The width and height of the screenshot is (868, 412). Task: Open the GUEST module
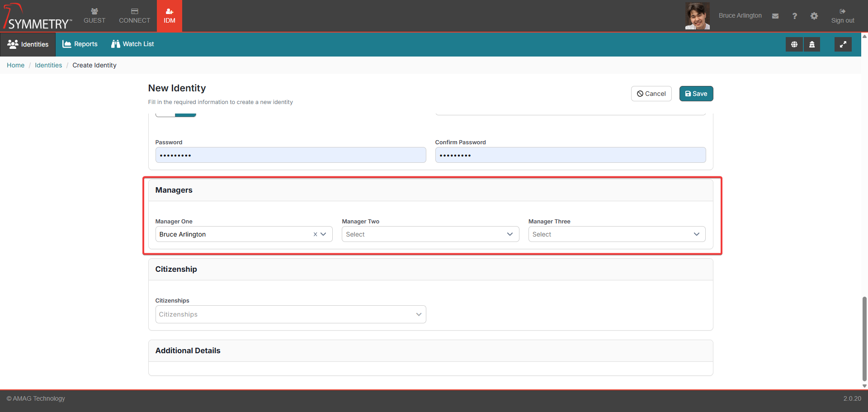click(x=94, y=16)
